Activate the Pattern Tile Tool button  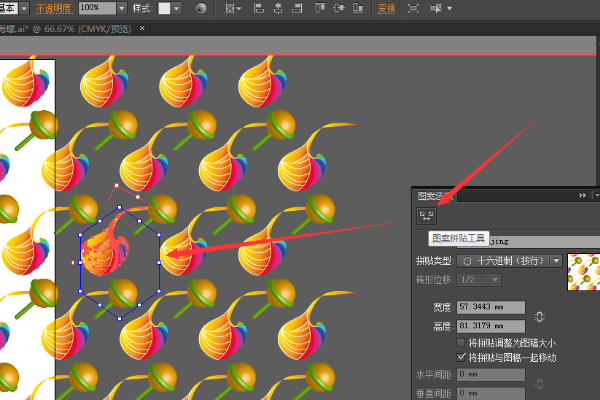click(426, 216)
